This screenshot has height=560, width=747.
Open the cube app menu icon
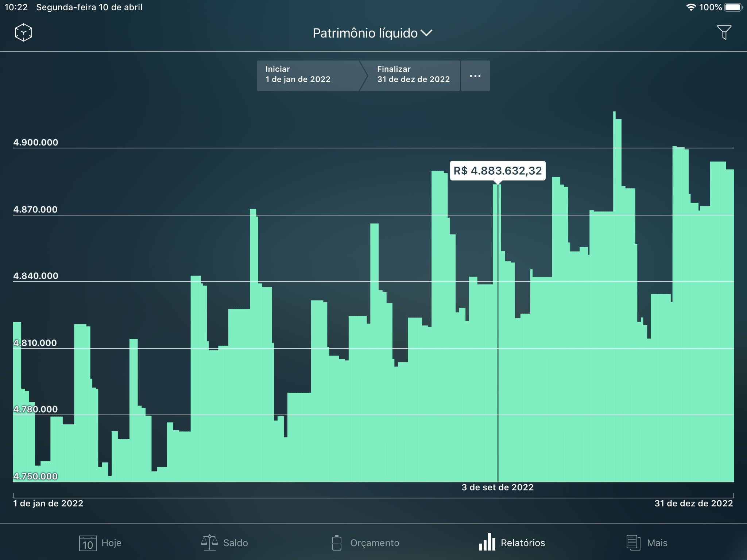point(23,32)
